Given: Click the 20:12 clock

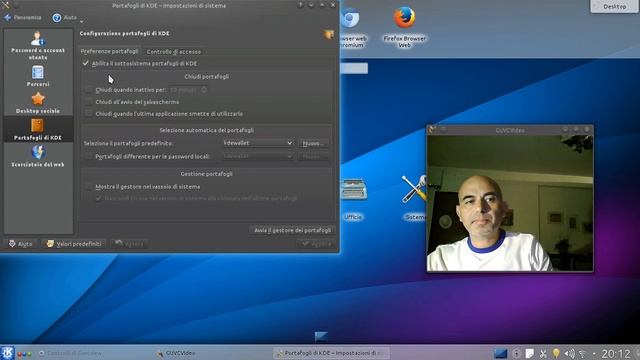Looking at the screenshot, I should coord(616,353).
